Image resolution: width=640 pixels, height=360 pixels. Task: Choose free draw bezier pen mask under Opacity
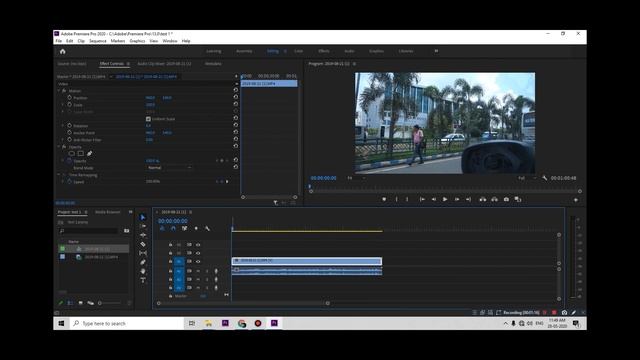89,153
